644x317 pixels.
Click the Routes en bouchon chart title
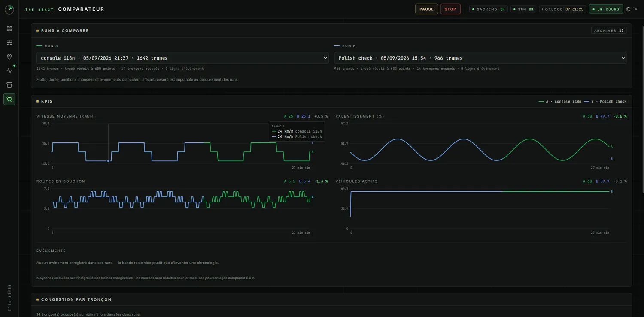pyautogui.click(x=61, y=181)
